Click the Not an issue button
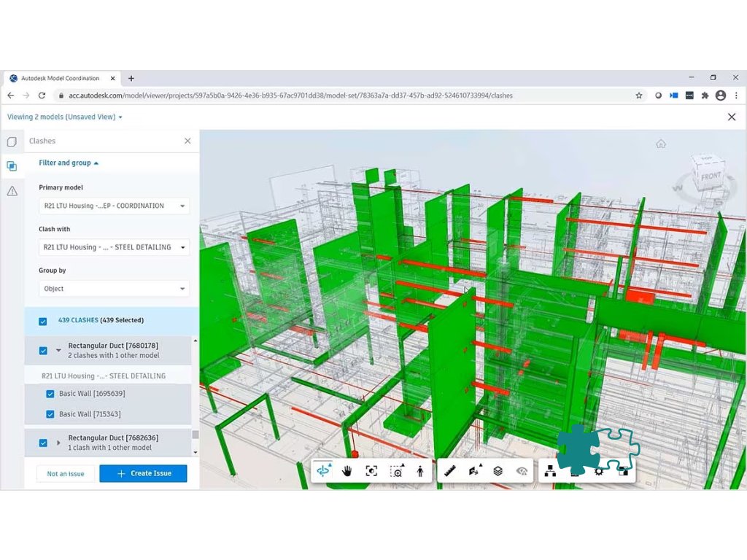Image resolution: width=747 pixels, height=560 pixels. 66,474
